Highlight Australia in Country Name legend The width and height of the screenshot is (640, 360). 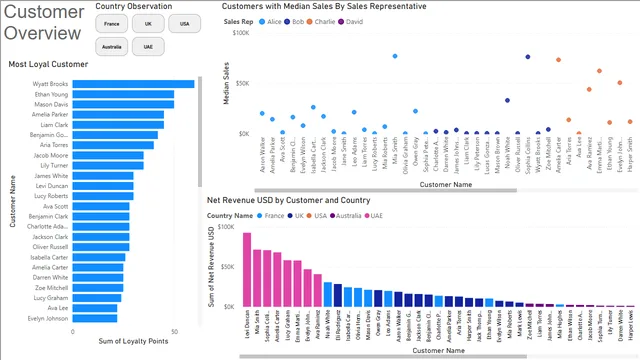333,216
